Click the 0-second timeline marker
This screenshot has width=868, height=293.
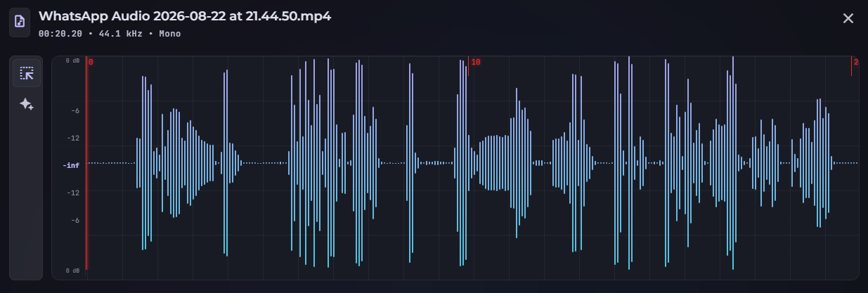(91, 63)
